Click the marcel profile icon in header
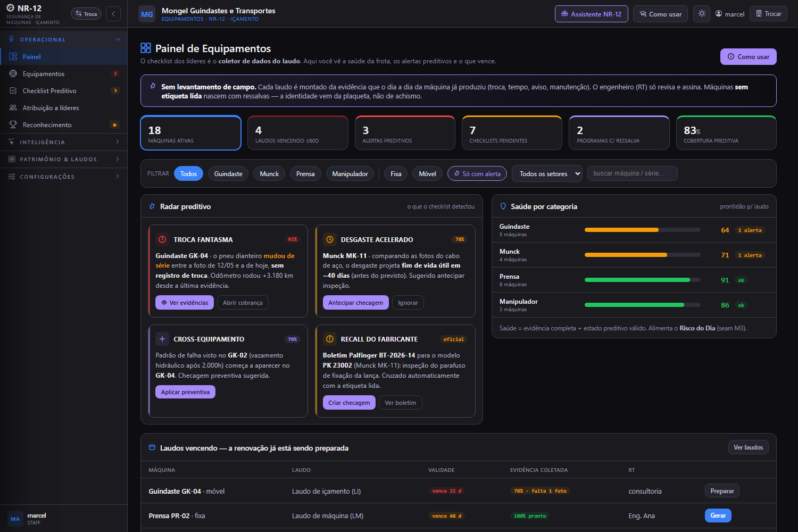Viewport: 798px width, 532px height. (x=719, y=14)
